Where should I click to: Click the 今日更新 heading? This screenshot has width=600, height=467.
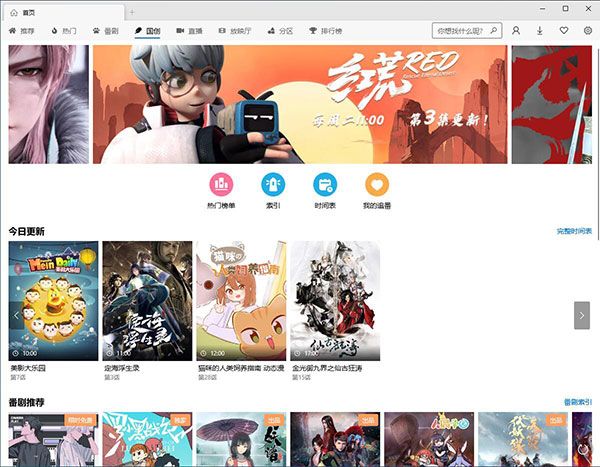26,231
